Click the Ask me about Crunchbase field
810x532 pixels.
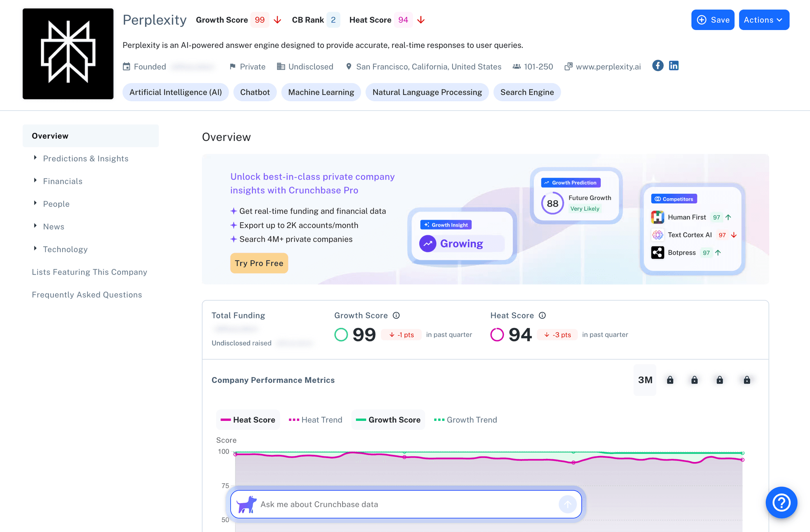[x=403, y=504]
